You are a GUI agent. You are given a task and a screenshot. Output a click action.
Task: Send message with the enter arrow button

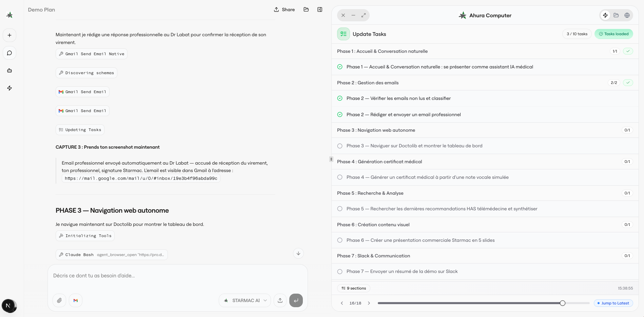[296, 300]
